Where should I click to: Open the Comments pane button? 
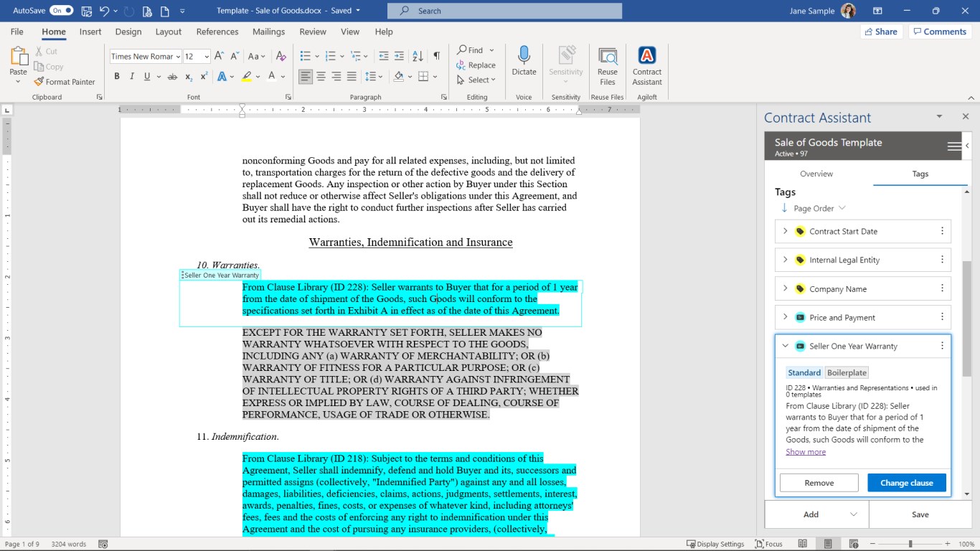939,32
